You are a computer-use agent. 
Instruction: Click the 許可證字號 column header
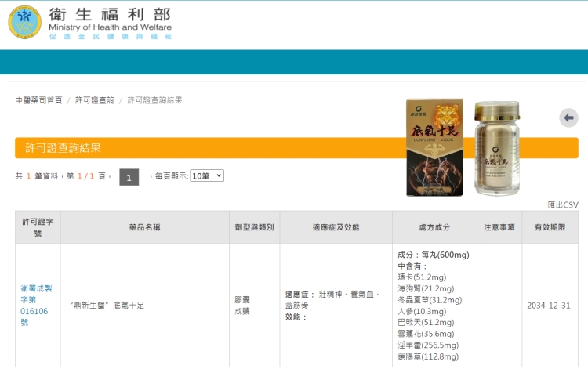pos(37,227)
